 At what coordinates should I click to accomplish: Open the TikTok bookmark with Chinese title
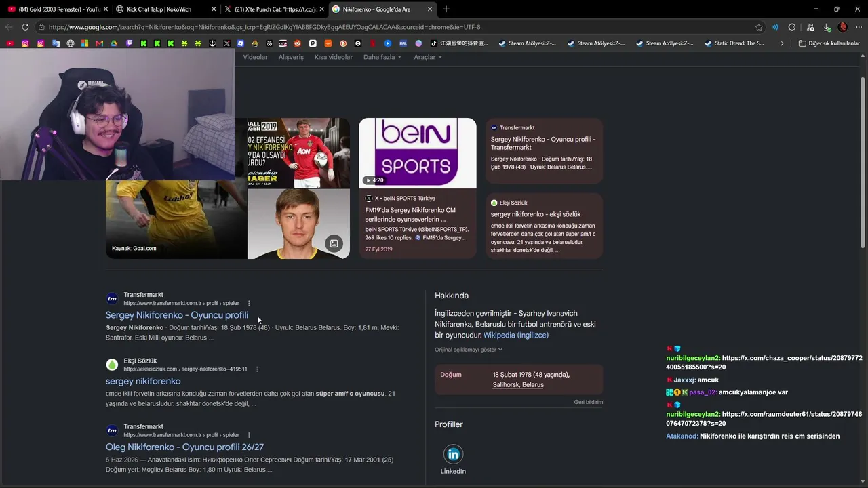point(459,43)
